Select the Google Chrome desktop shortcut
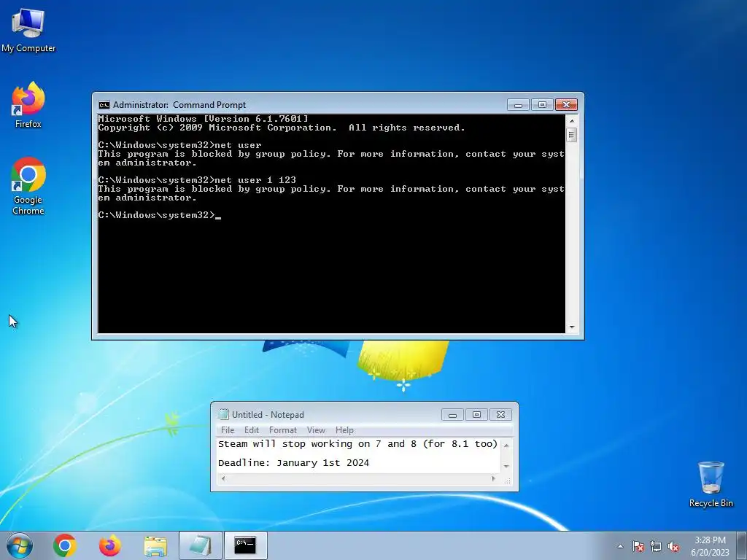747x560 pixels. click(x=28, y=186)
